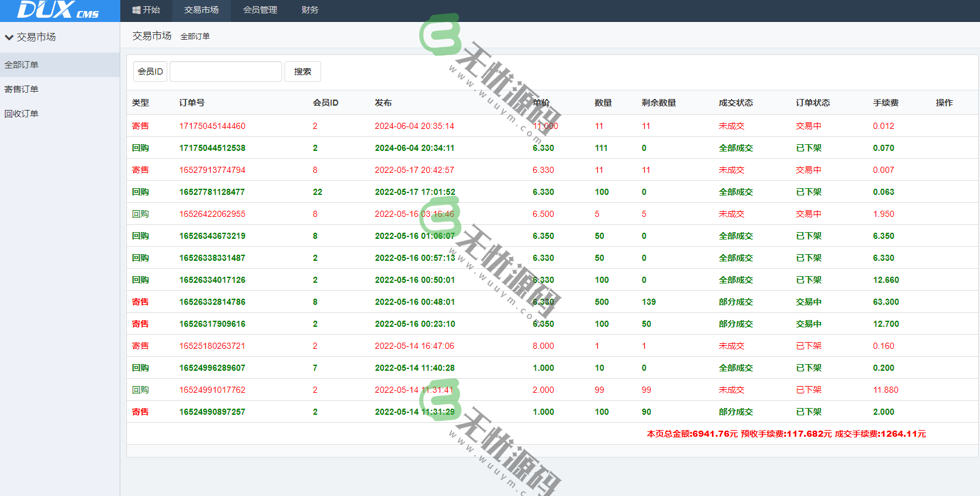Click the 订单状态 column header
Screen dimensions: 980x496
click(813, 103)
